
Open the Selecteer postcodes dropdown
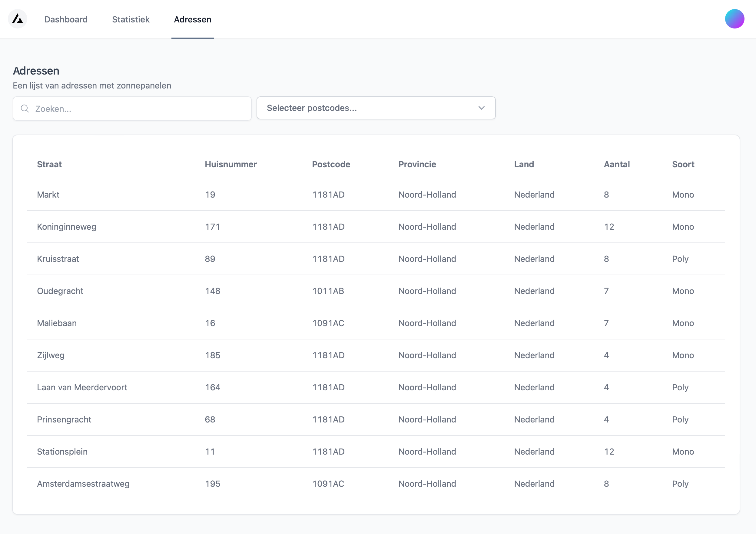(x=376, y=108)
